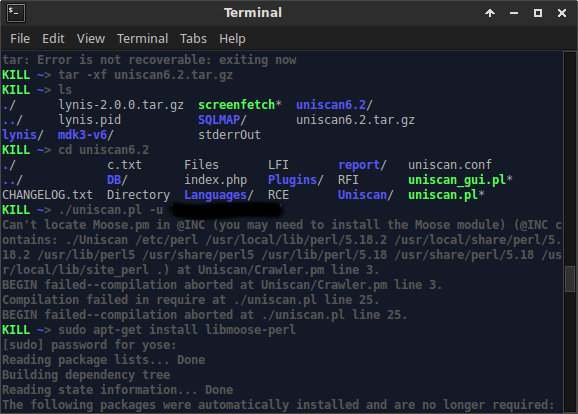Open the File menu

point(20,39)
